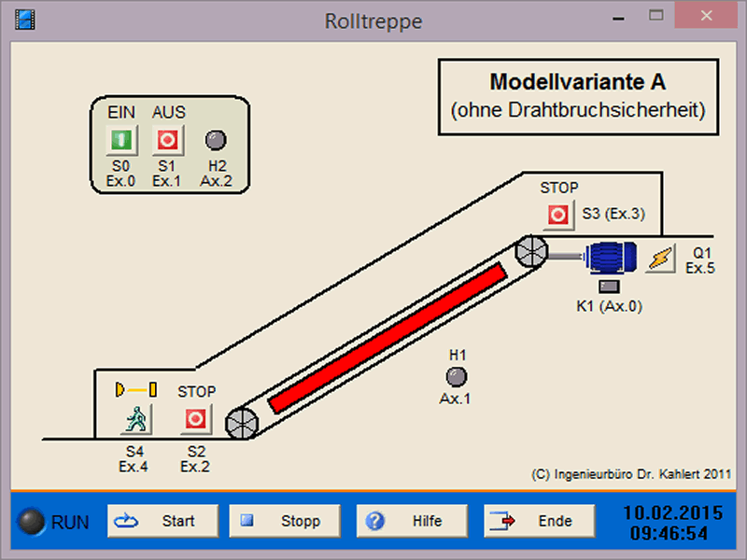This screenshot has width=747, height=560.
Task: Click the Stopp button
Action: [285, 521]
